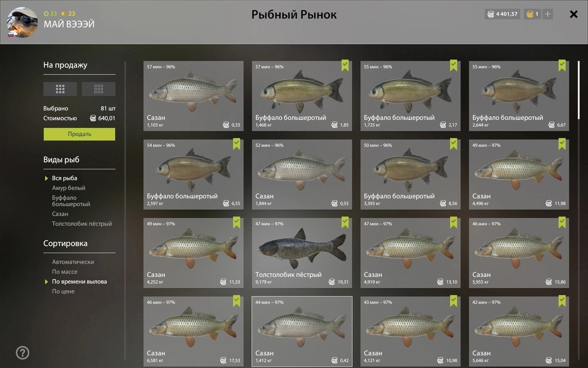Click the silver coins balance 4 401,57
Image resolution: width=588 pixels, height=368 pixels.
tap(502, 14)
